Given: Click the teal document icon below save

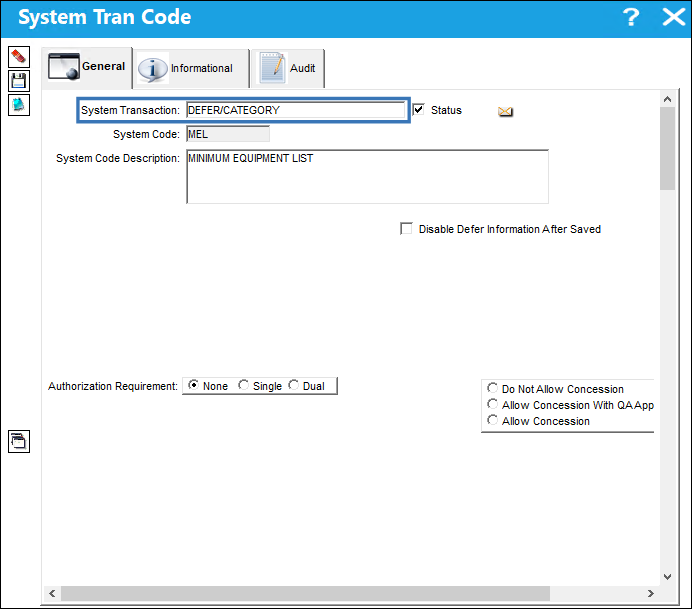Looking at the screenshot, I should 19,105.
